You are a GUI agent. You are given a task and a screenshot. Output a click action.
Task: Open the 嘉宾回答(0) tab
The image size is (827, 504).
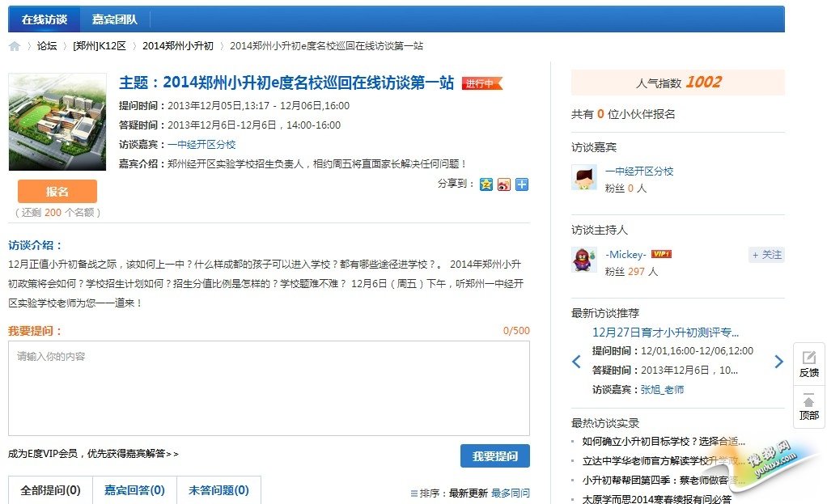click(134, 490)
